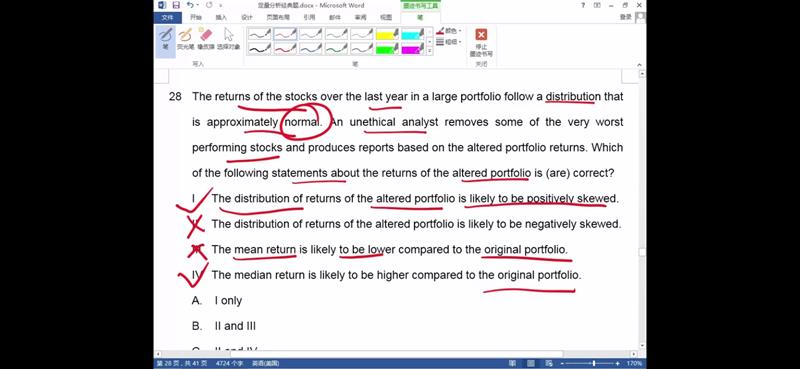Open the pen Color (颜色) dropdown

coord(449,32)
